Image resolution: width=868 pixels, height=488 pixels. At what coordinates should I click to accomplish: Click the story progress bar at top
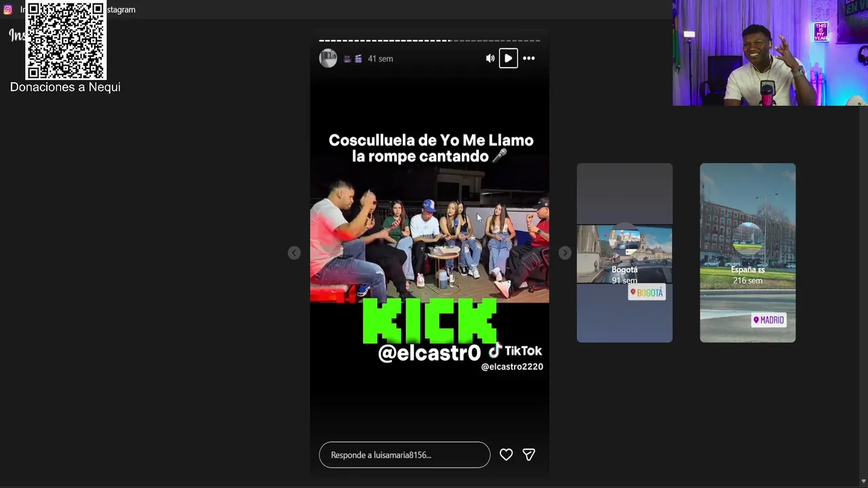[x=429, y=41]
